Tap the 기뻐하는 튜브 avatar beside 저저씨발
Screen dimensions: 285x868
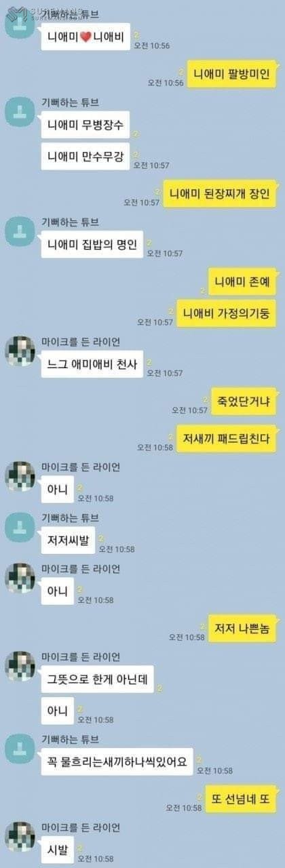point(20,527)
